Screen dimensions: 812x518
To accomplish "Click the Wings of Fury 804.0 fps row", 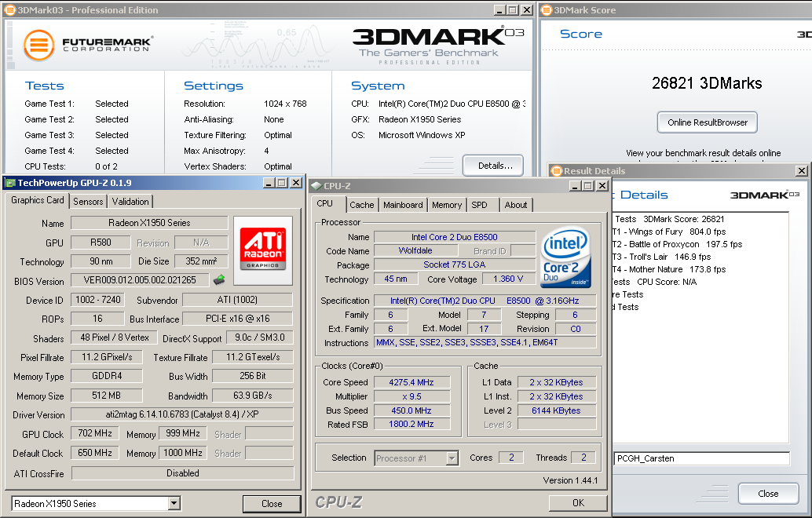I will (669, 232).
